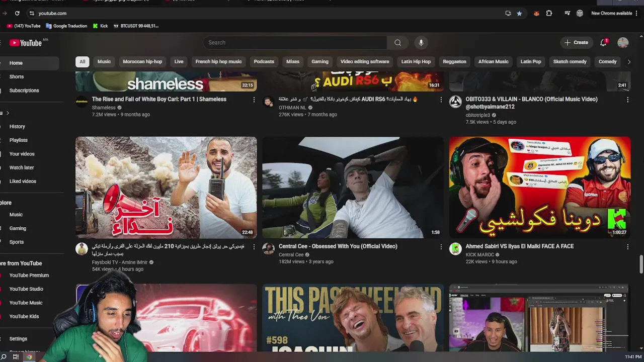This screenshot has width=644, height=362.
Task: Click the search magnifier button
Action: click(x=397, y=43)
